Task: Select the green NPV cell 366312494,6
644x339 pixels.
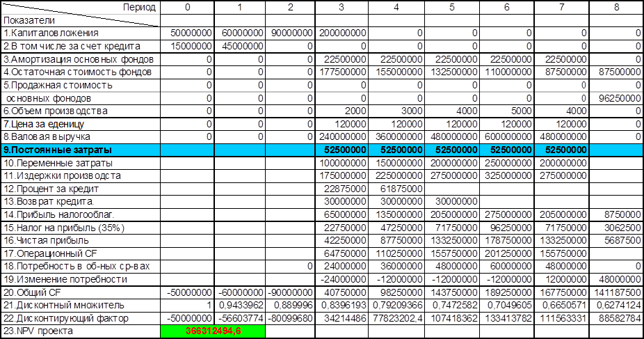Action: click(213, 331)
